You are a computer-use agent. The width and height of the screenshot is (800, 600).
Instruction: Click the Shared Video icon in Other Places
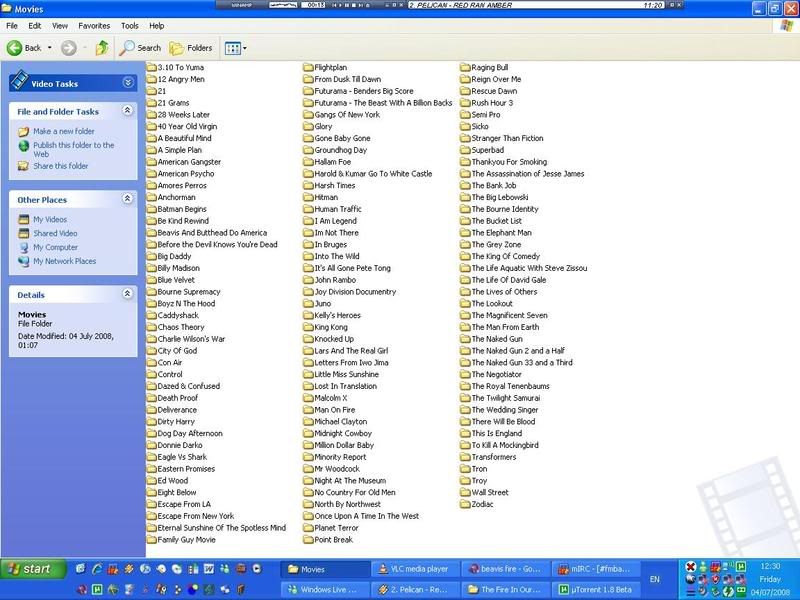pyautogui.click(x=23, y=233)
